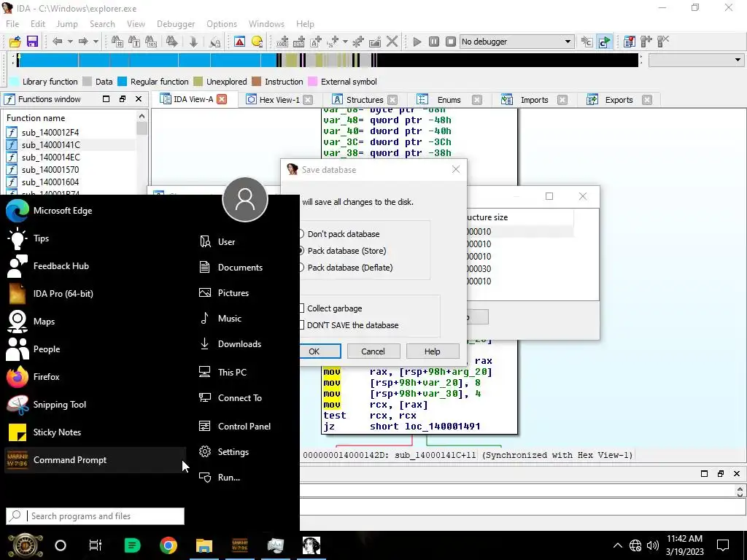Click the user avatar in Start menu
The width and height of the screenshot is (747, 560).
(x=245, y=200)
